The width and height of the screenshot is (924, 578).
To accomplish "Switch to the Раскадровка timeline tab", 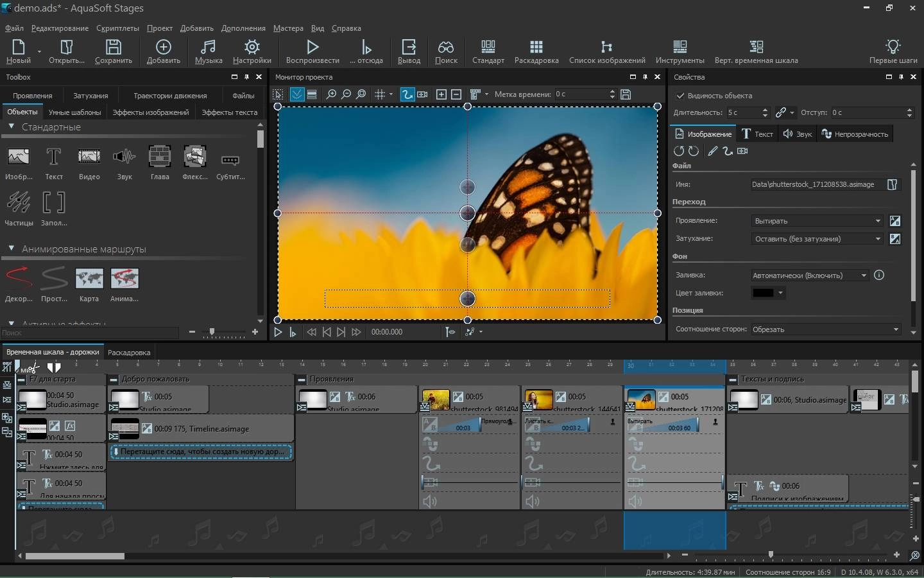I will click(129, 353).
